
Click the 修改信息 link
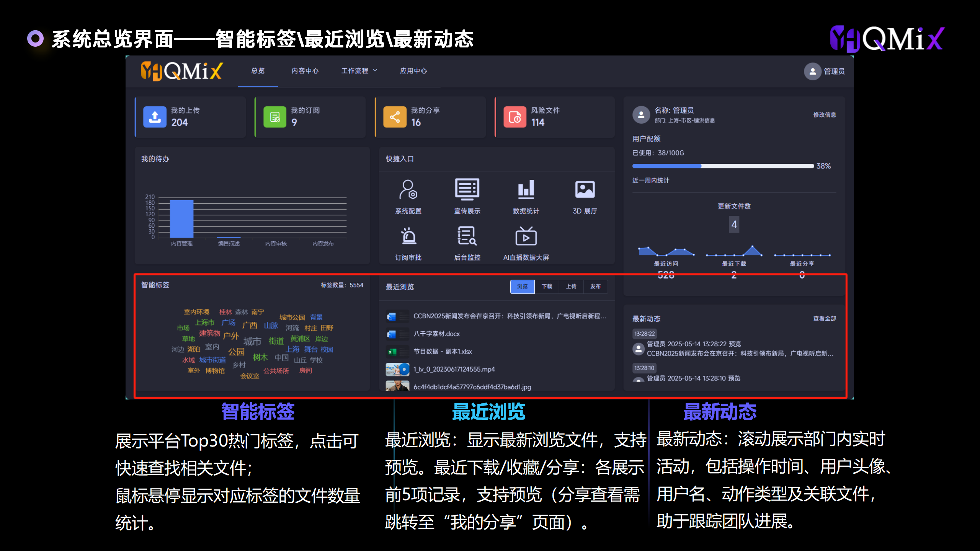coord(824,115)
